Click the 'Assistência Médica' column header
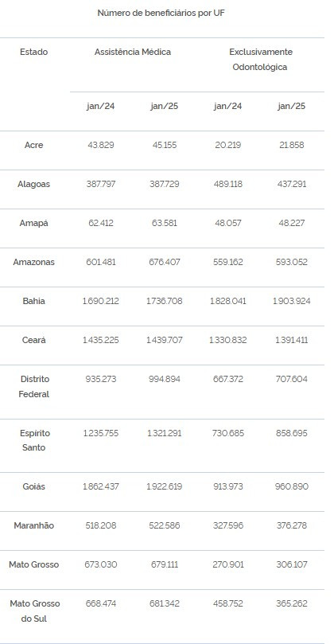Screen dimensions: 334x644 click(x=133, y=53)
